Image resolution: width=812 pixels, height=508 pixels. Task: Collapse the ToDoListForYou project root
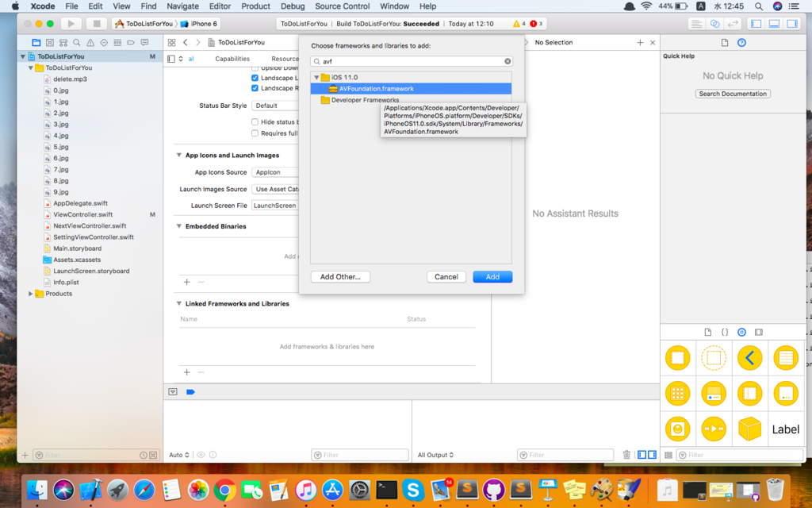23,56
